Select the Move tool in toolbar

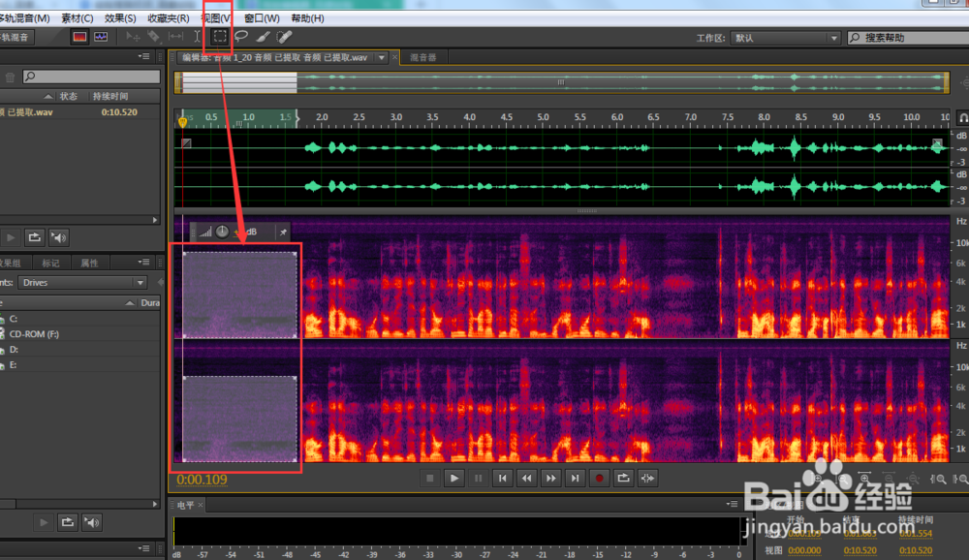pos(132,37)
